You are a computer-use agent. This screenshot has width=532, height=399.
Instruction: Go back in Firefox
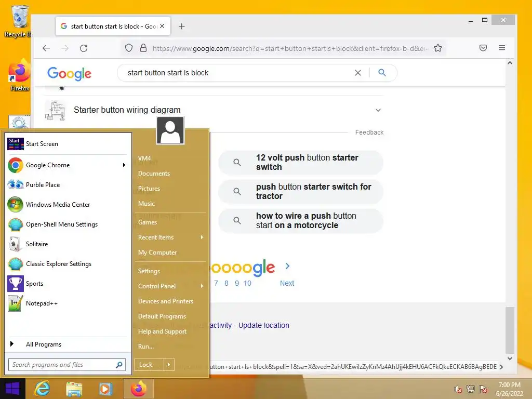coord(46,48)
